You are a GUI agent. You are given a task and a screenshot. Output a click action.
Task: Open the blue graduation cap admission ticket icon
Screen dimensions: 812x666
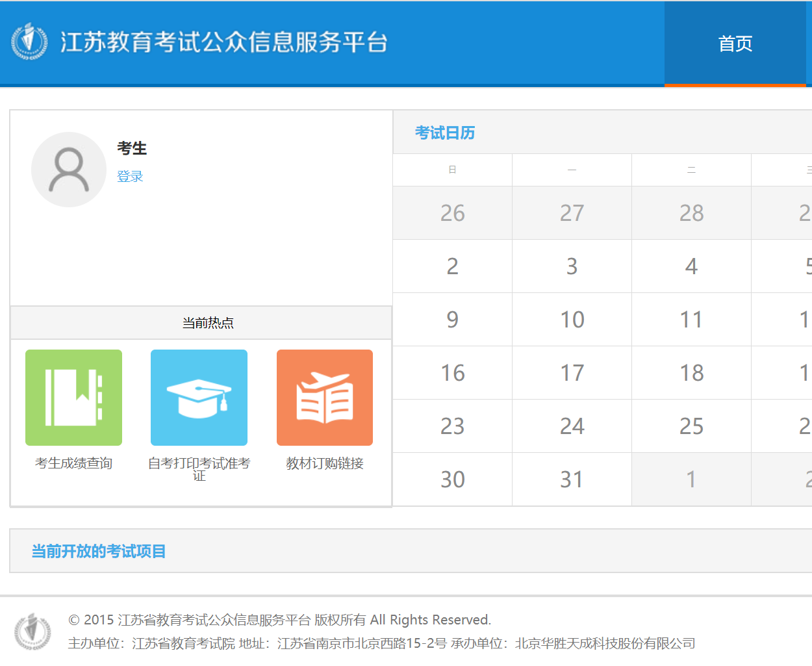coord(199,398)
